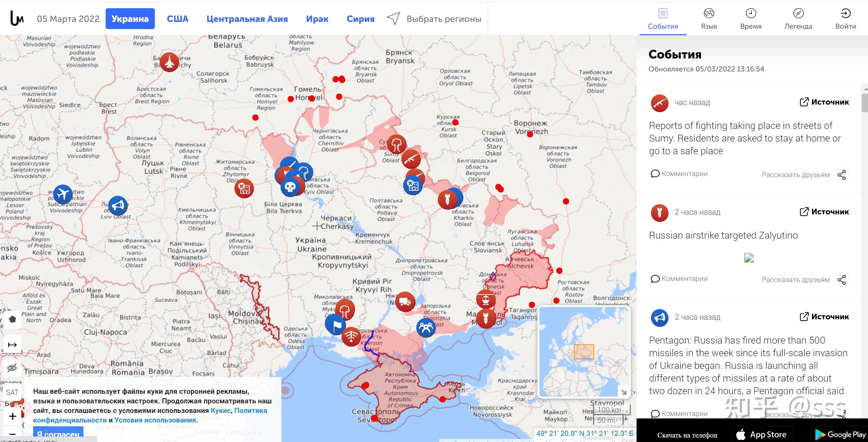
Task: Click the skull marker near Kyiv
Action: 290,187
